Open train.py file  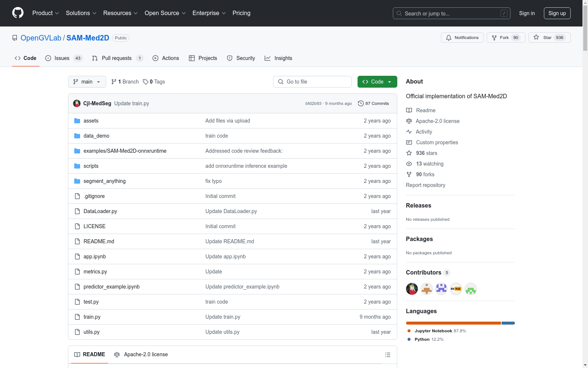point(92,317)
